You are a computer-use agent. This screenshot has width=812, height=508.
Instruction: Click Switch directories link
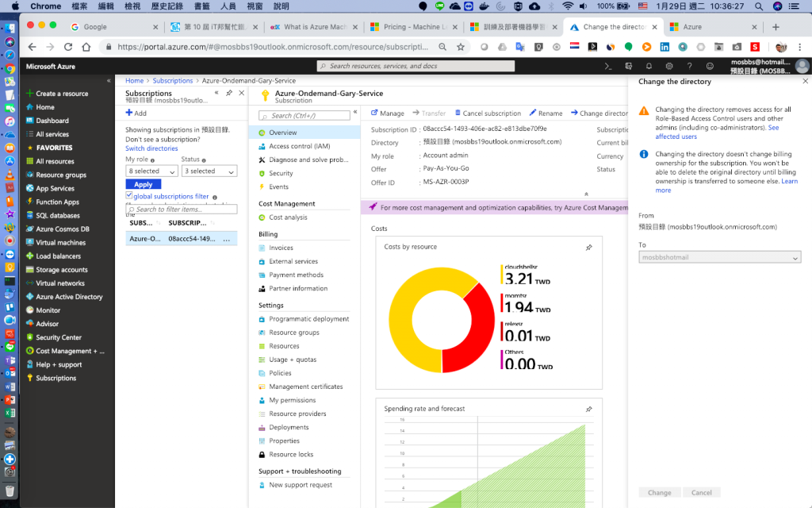[x=151, y=148]
